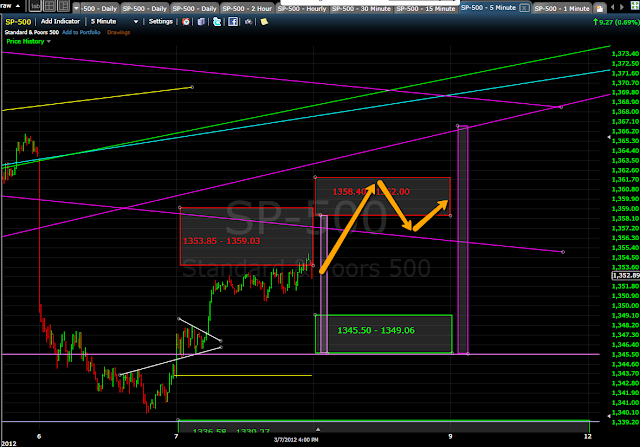Click date 12 on the time axis

pyautogui.click(x=587, y=436)
